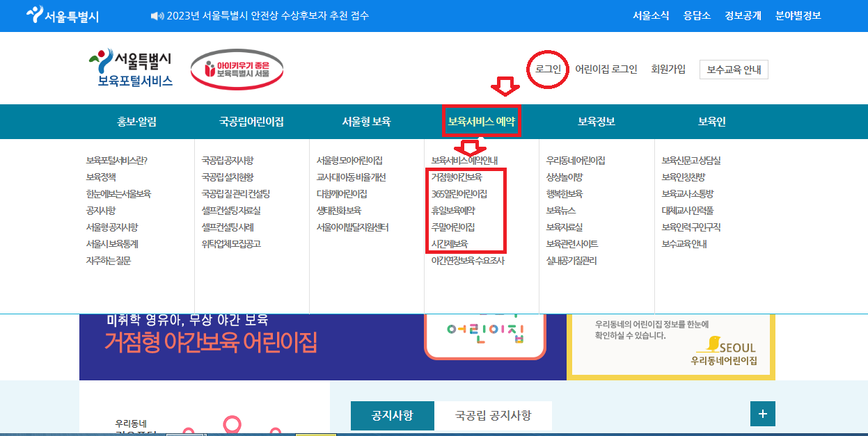Screen dimensions: 868x436
Task: Click the Seoul city logo in top bar
Action: (62, 15)
